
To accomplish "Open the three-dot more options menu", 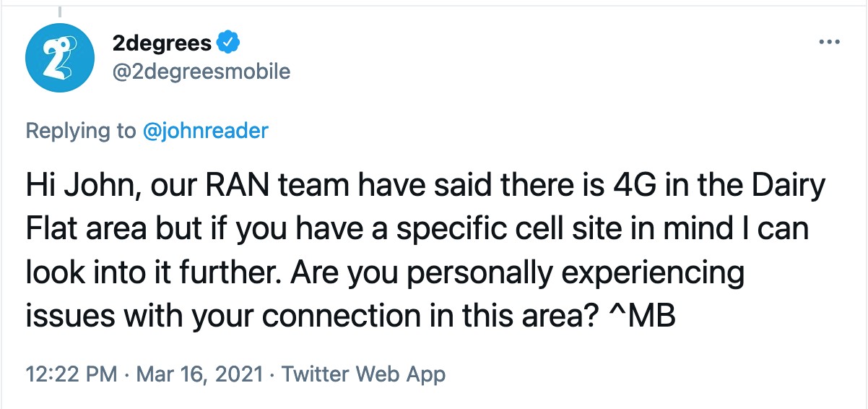I will (830, 42).
